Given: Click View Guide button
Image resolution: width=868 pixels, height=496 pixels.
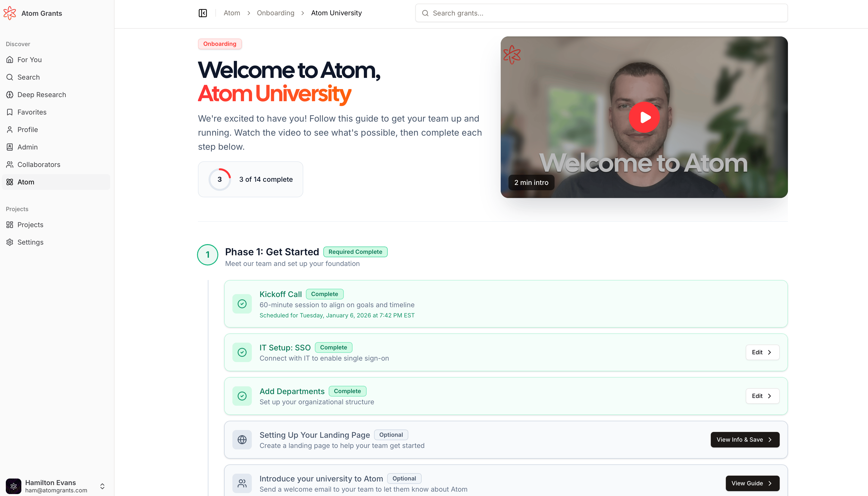Looking at the screenshot, I should pos(752,483).
